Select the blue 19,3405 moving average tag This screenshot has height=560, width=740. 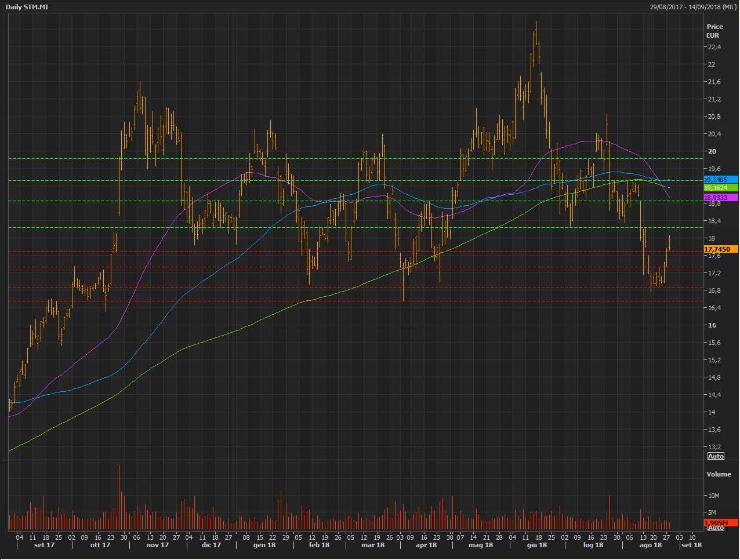720,180
